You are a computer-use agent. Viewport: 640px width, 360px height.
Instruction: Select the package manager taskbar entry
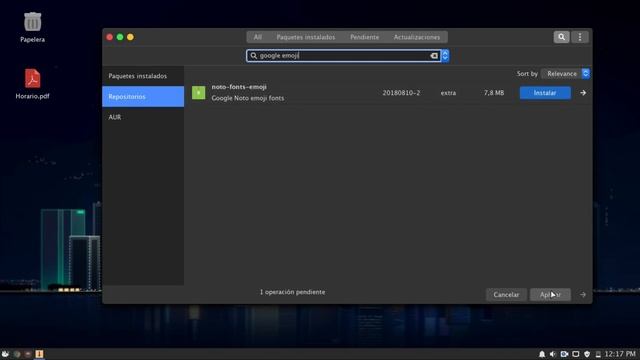tap(39, 354)
